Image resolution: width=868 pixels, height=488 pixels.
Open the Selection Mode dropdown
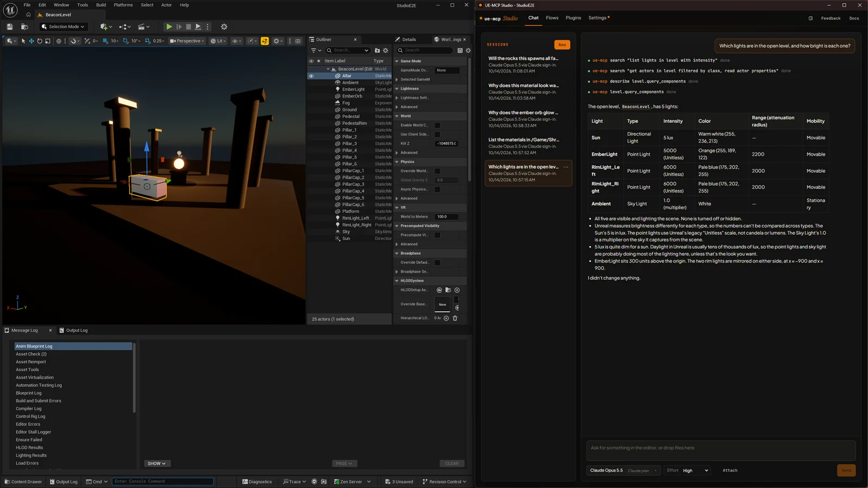tap(63, 27)
